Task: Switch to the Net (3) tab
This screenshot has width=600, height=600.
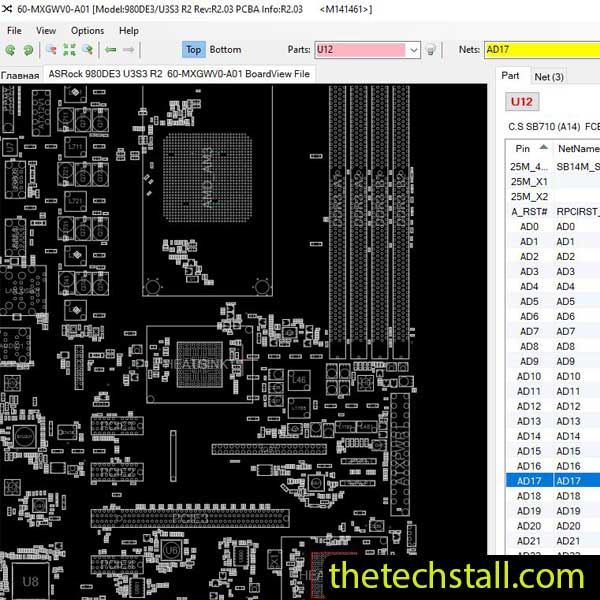Action: pyautogui.click(x=549, y=76)
